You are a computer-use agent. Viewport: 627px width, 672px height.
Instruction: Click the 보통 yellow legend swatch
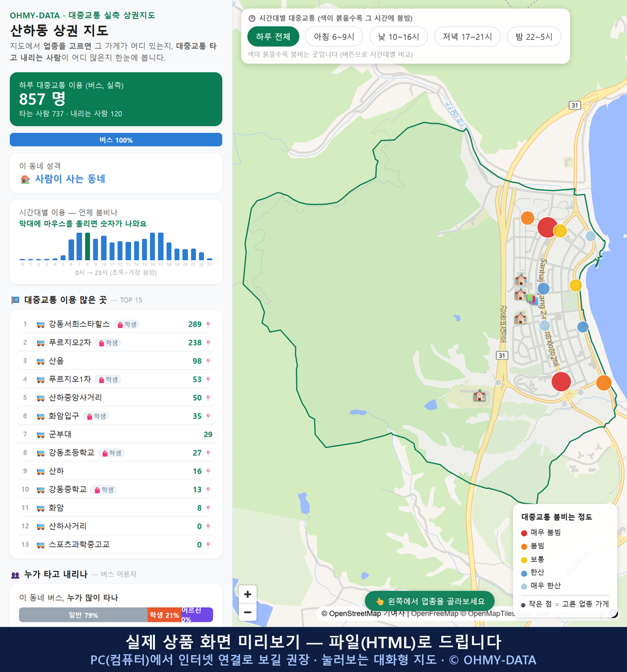(x=524, y=560)
